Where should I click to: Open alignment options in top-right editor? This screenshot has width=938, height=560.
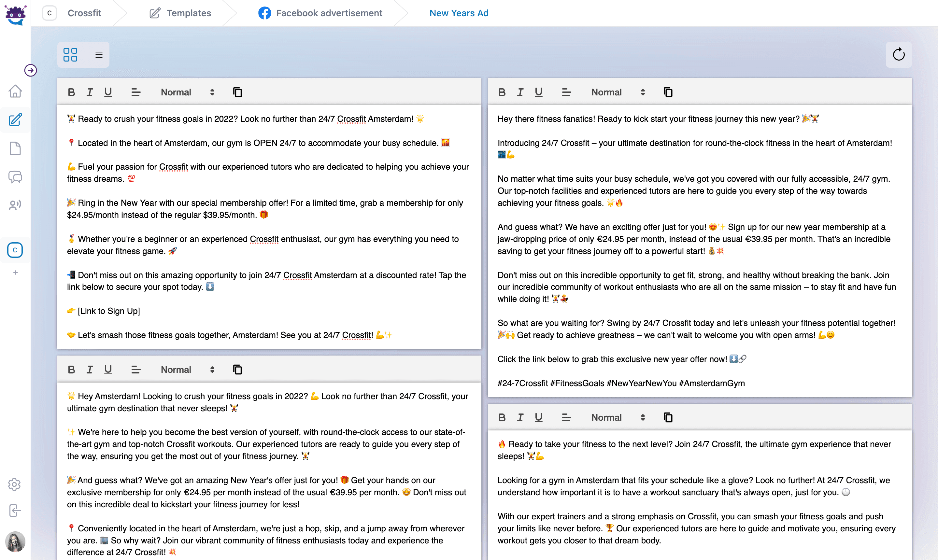[567, 92]
